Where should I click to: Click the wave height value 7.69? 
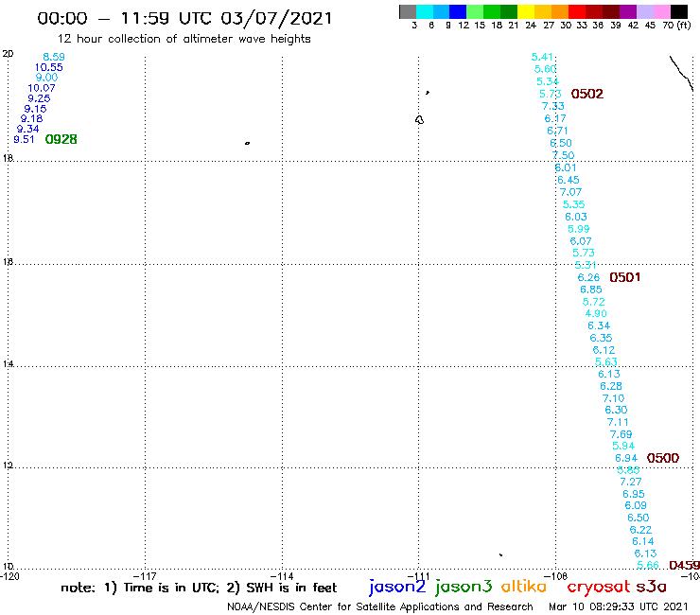pyautogui.click(x=621, y=434)
